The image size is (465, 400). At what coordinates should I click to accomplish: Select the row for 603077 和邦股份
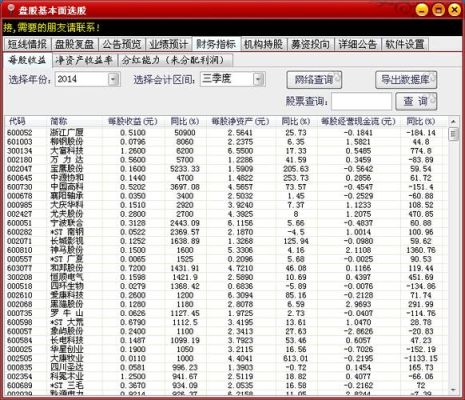[x=226, y=268]
